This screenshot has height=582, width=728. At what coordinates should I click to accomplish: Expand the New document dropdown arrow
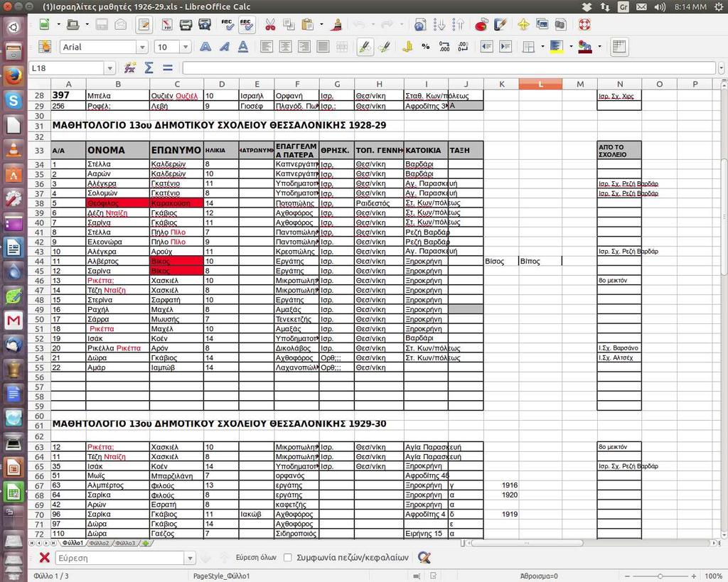(58, 24)
